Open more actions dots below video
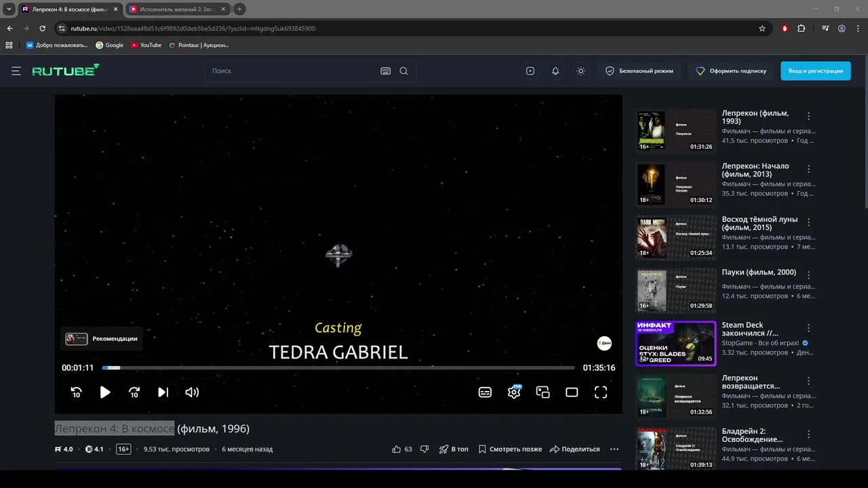 [614, 449]
